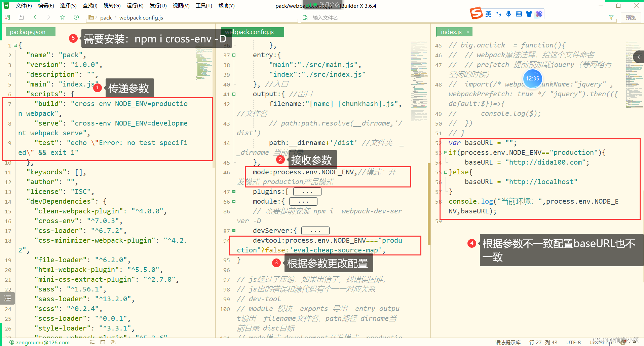Click the zengmumu@126.com account label
The height and width of the screenshot is (346, 644).
(43, 342)
